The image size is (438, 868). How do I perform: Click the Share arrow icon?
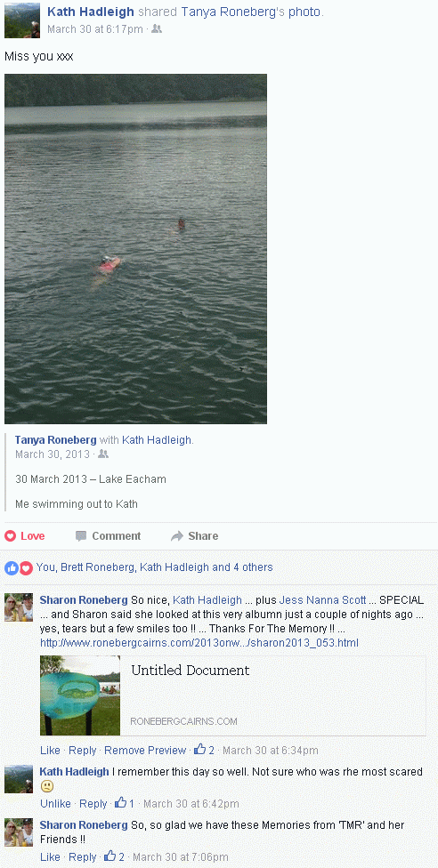177,536
